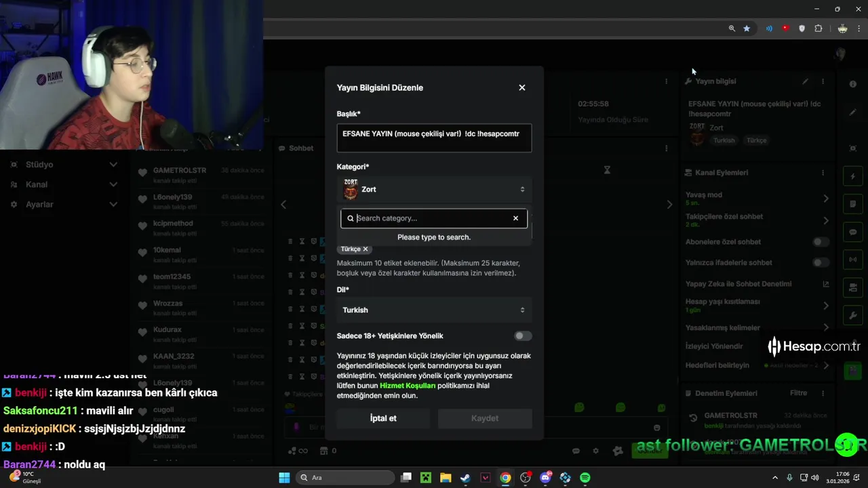Click the taskbar volume icon
Viewport: 868px width, 488px height.
tap(814, 478)
